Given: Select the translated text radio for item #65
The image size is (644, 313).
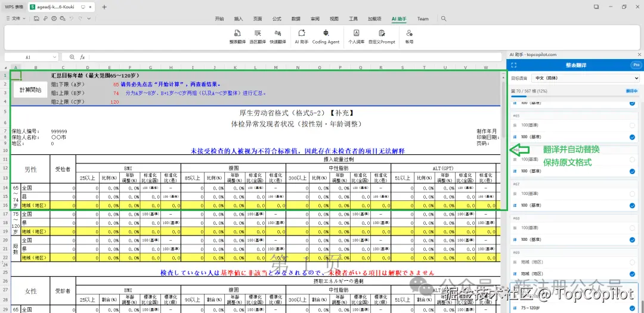Looking at the screenshot, I should (632, 137).
